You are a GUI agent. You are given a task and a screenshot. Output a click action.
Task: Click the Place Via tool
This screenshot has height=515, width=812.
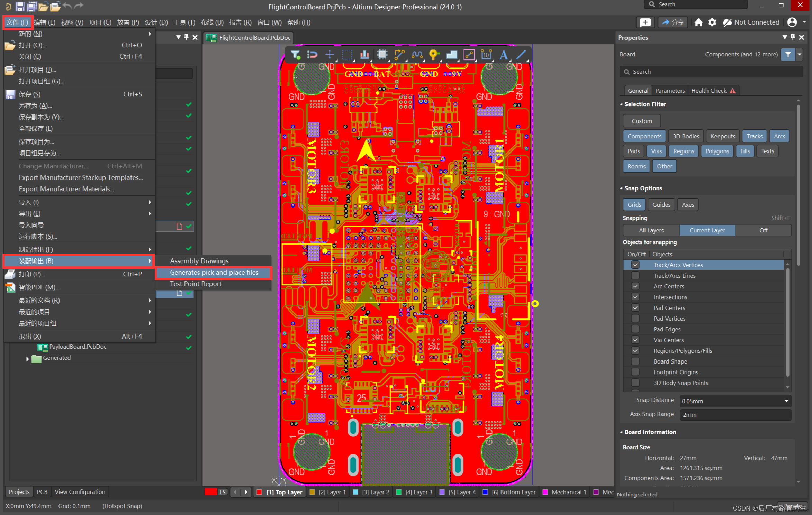(434, 54)
